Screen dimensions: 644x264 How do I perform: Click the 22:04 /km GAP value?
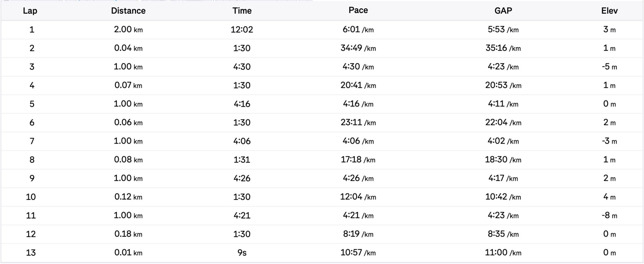pos(503,122)
